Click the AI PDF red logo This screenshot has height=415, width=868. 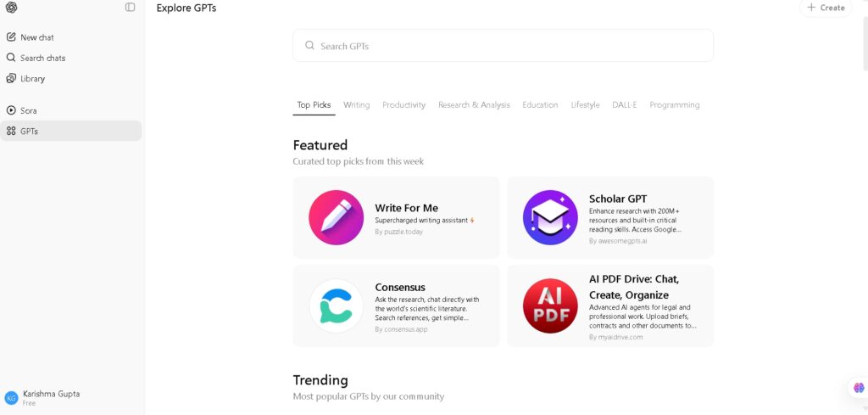[550, 306]
